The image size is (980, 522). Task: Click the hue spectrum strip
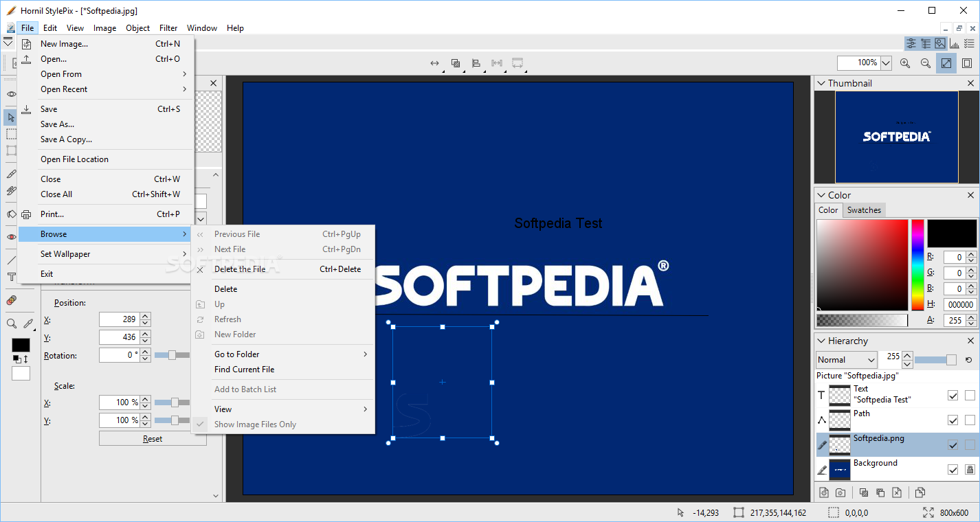tap(917, 265)
